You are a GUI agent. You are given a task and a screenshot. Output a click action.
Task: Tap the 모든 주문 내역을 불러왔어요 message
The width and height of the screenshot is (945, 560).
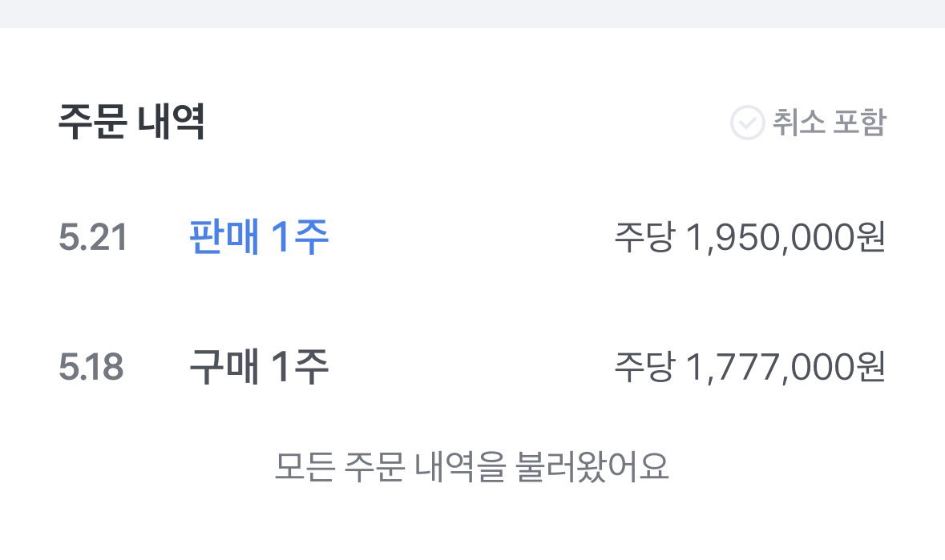coord(472,466)
